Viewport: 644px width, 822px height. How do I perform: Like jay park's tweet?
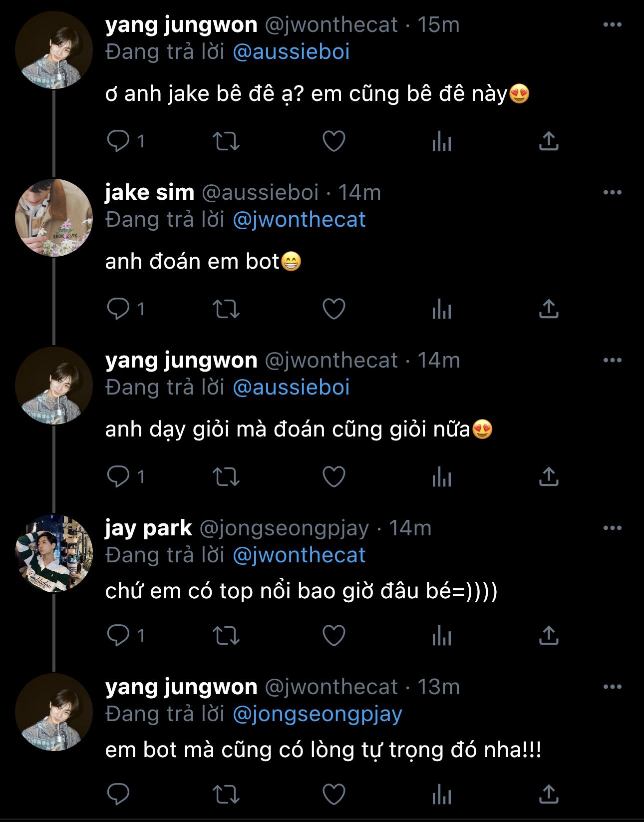tap(334, 636)
